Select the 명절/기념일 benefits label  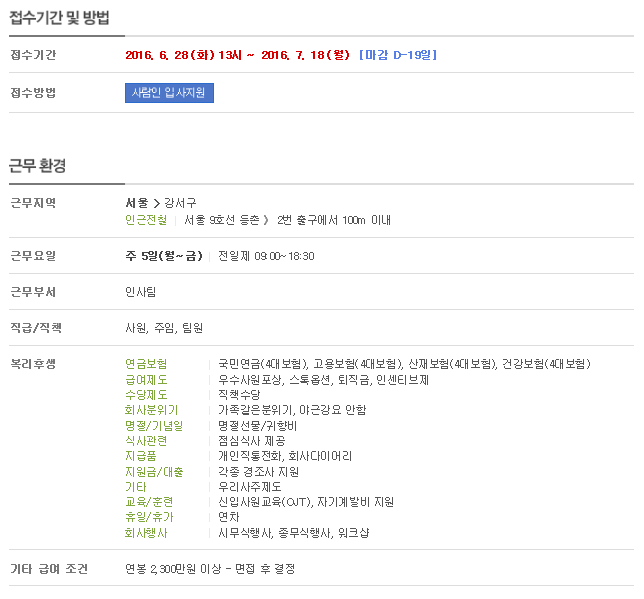click(x=153, y=426)
